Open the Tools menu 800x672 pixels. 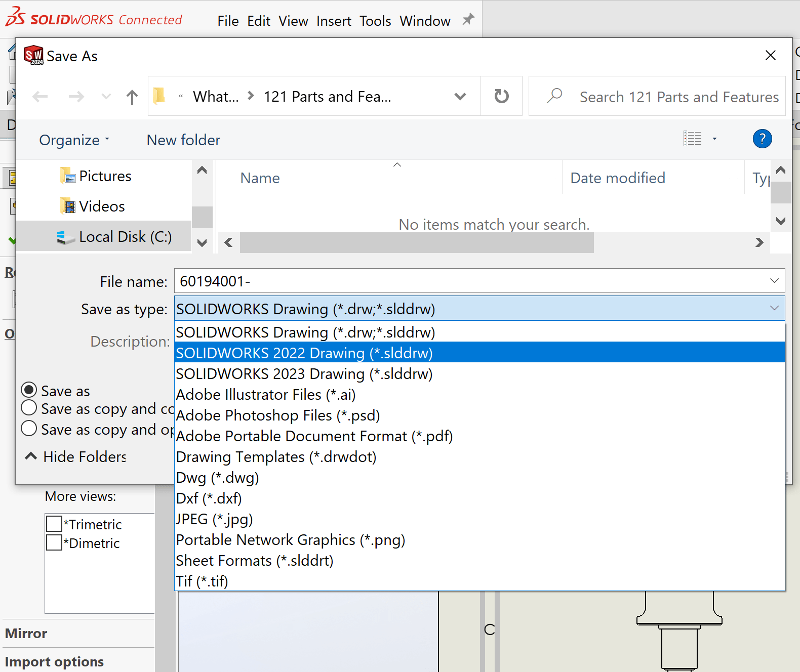(375, 21)
